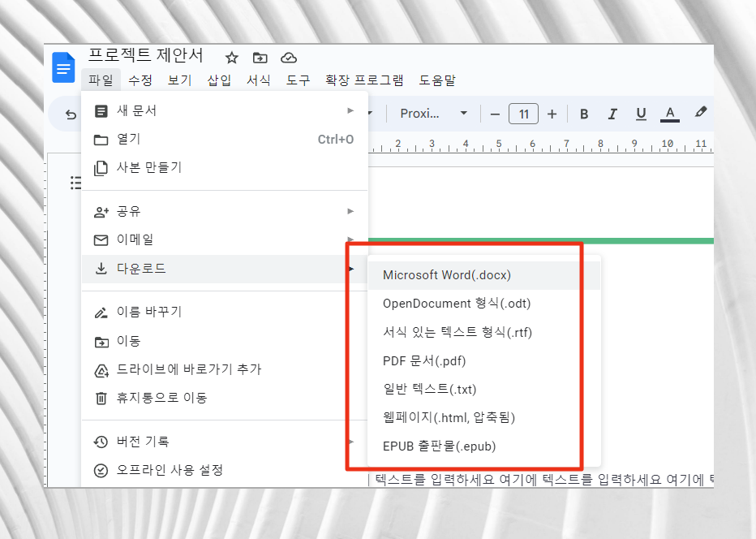Click the document title 프로젝트 제안서

click(146, 55)
